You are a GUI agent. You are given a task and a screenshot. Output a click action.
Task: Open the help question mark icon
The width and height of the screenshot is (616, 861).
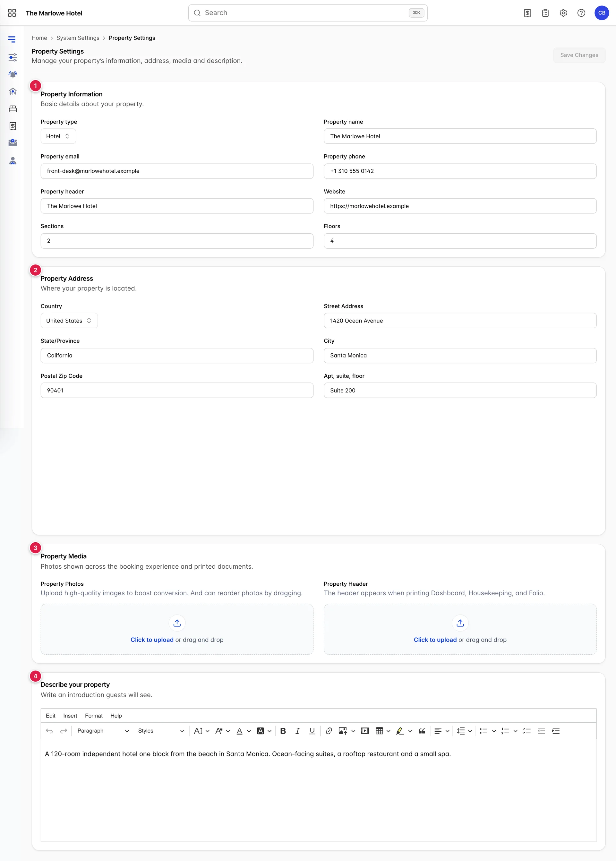pos(581,13)
